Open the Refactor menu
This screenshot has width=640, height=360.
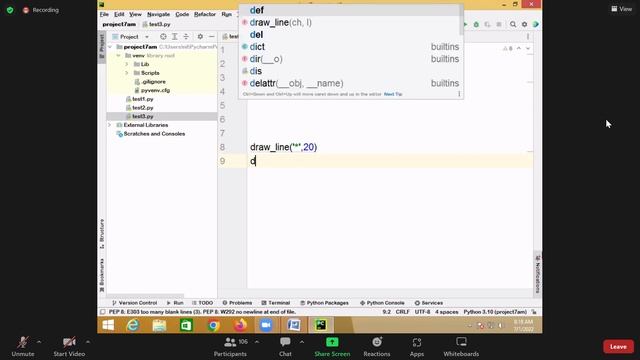204,14
